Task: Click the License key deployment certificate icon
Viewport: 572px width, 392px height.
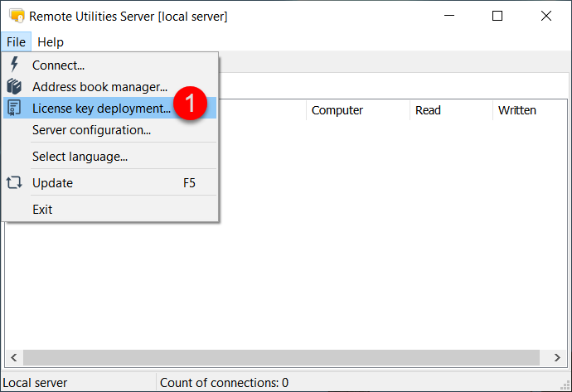Action: point(14,108)
